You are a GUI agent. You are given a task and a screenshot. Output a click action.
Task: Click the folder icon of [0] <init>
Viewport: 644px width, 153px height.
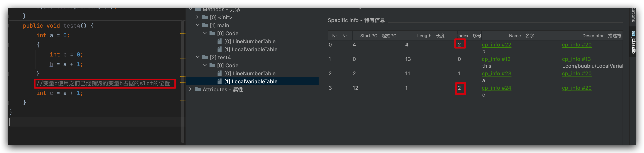click(205, 17)
